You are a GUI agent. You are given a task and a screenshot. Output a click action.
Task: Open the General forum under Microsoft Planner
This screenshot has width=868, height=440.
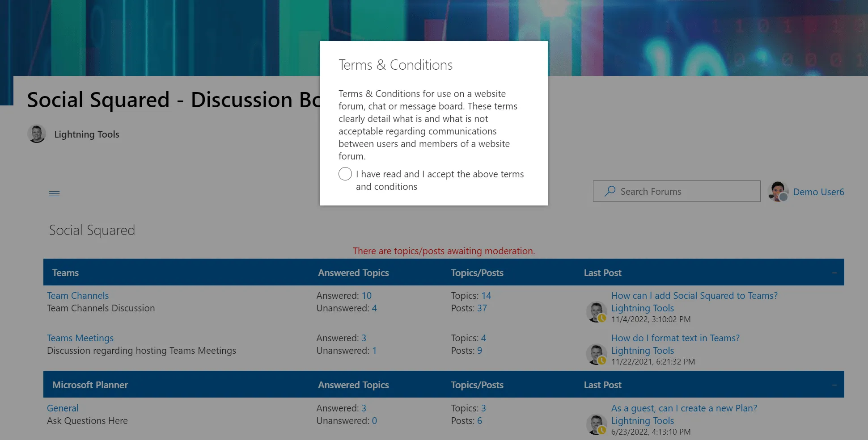click(x=63, y=408)
